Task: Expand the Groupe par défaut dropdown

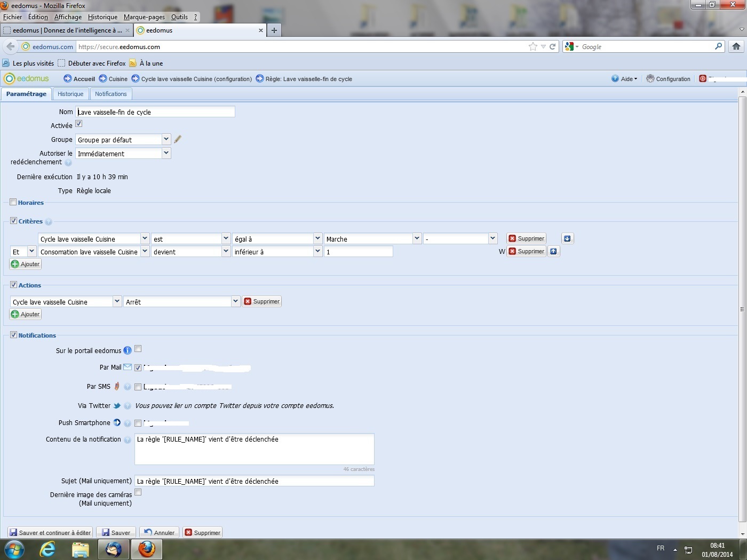Action: pyautogui.click(x=166, y=139)
